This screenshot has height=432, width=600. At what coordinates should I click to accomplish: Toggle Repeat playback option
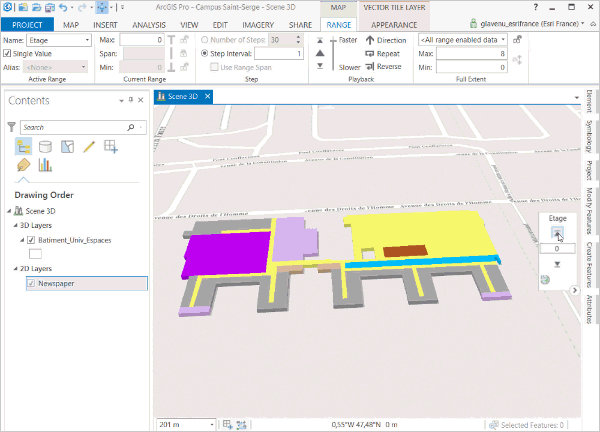[x=383, y=54]
